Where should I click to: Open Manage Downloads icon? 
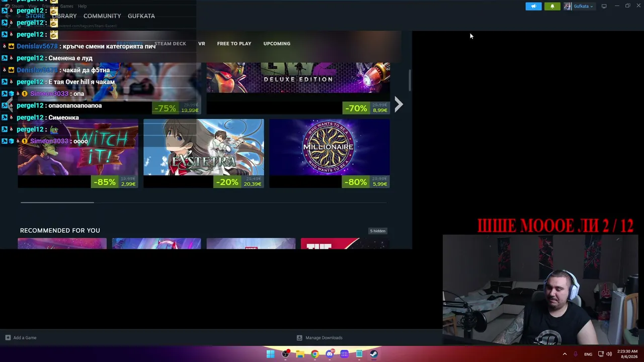(299, 338)
